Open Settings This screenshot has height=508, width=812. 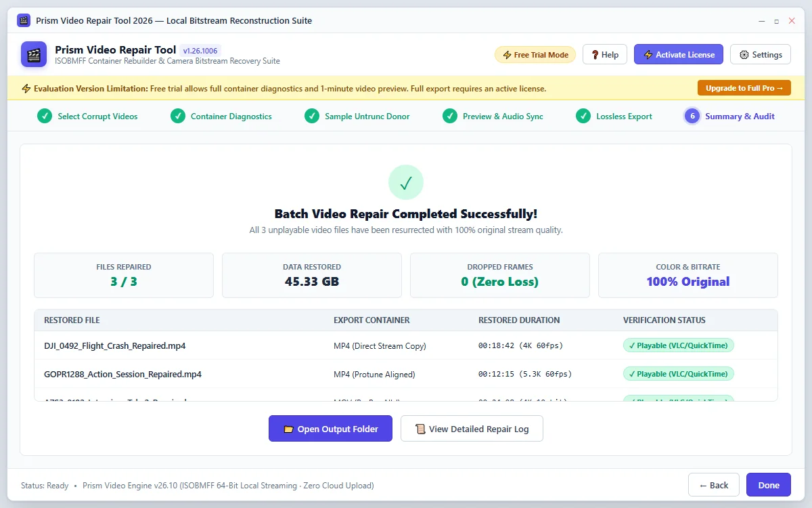[761, 55]
